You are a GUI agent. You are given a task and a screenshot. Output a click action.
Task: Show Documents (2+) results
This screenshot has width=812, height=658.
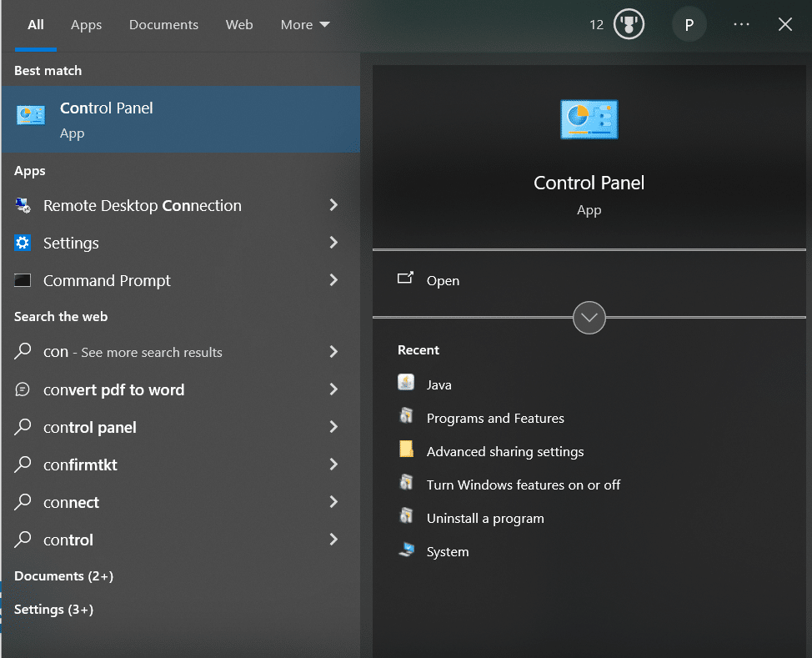63,575
